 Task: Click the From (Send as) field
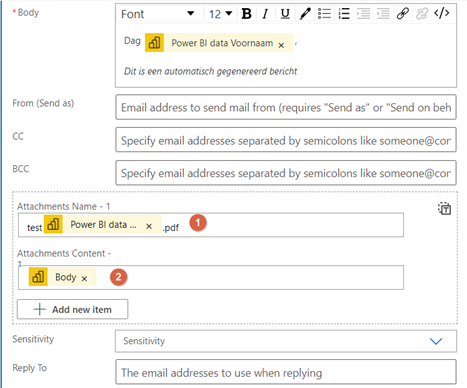(286, 107)
